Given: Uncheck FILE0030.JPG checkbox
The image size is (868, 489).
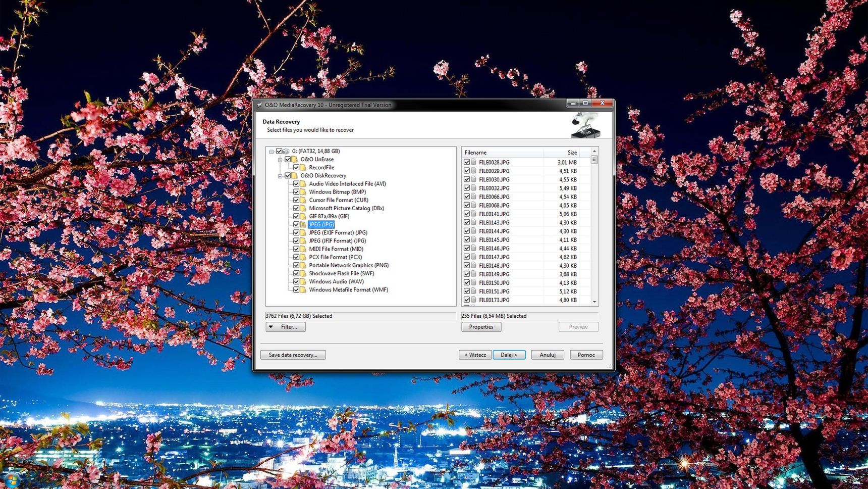Looking at the screenshot, I should [x=467, y=179].
